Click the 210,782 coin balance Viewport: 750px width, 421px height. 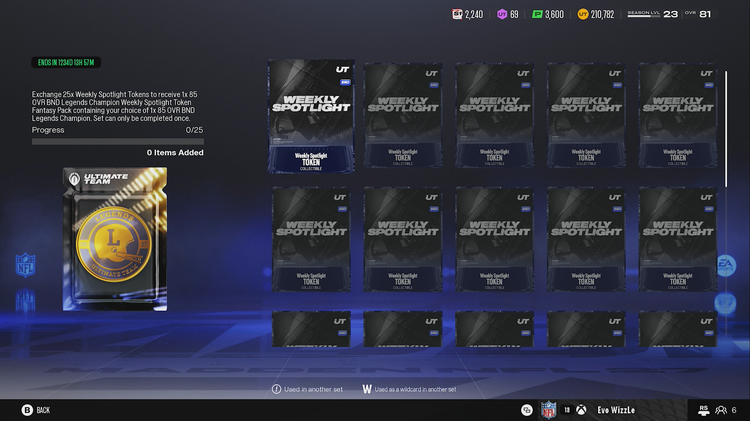[602, 14]
